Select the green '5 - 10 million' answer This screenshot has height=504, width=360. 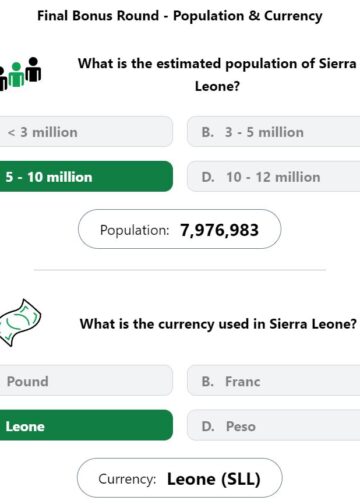coord(86,176)
